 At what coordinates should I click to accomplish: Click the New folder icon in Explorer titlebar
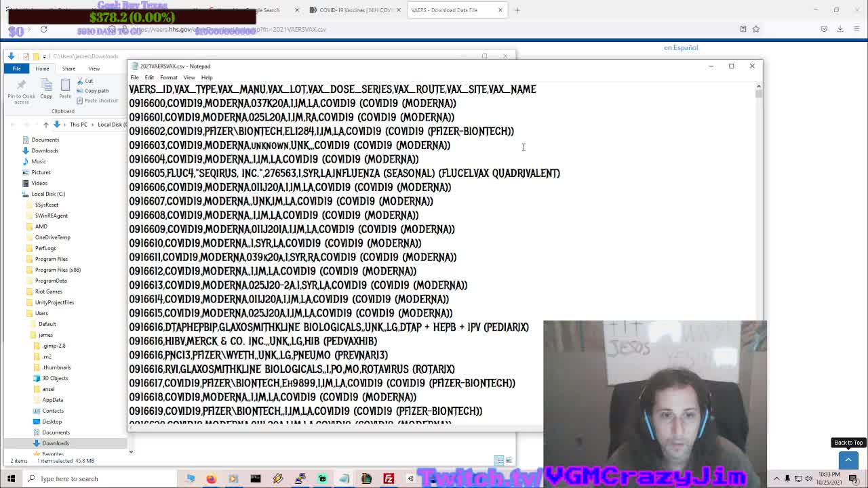coord(36,56)
